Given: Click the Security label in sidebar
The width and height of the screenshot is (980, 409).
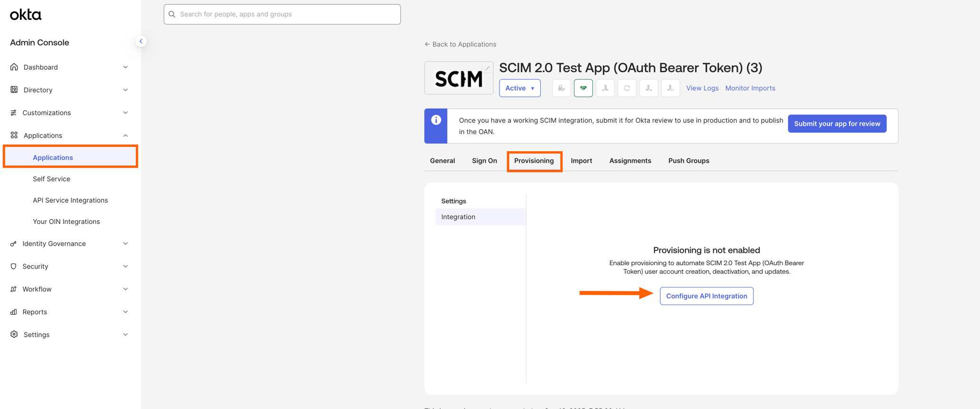Looking at the screenshot, I should 35,267.
